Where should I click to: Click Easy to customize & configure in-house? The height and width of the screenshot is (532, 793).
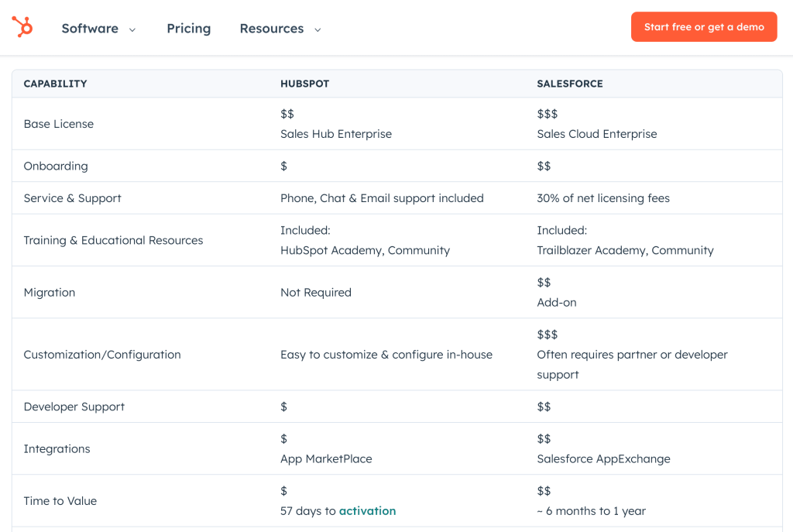coord(386,355)
